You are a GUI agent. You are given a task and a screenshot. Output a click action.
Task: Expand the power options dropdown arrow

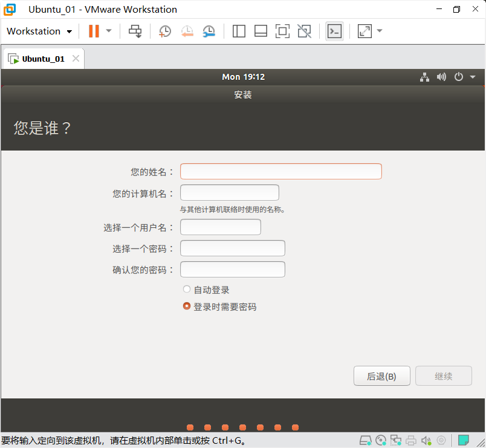[x=108, y=31]
